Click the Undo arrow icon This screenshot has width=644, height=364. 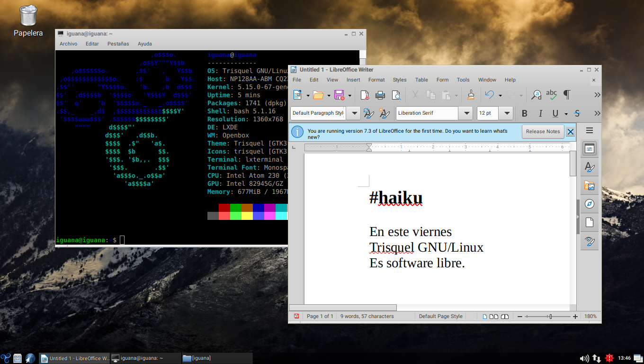[x=490, y=95]
